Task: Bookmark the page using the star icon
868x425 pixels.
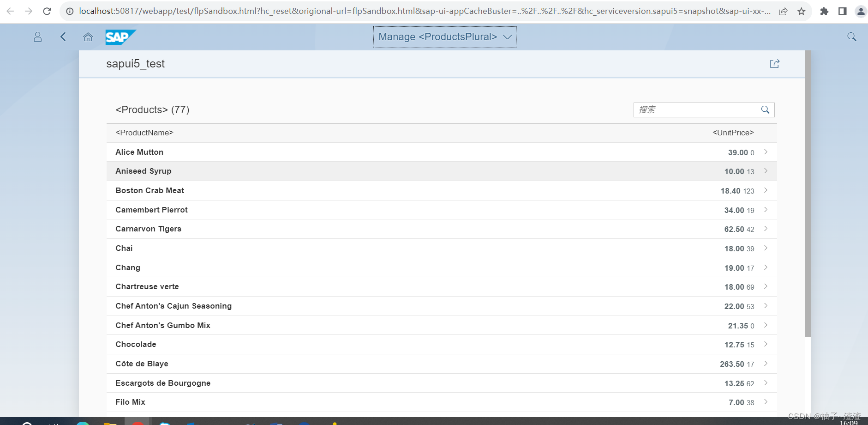Action: tap(802, 11)
